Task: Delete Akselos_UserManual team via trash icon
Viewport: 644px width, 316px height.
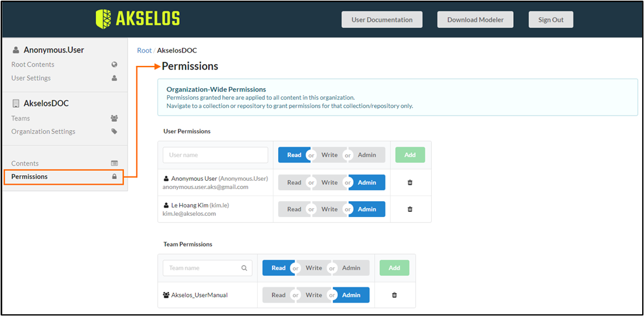Action: coord(394,295)
